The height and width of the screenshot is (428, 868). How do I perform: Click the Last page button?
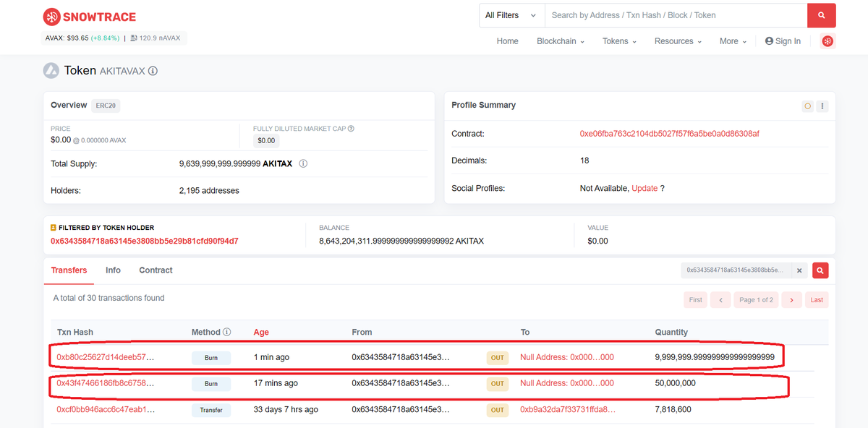coord(817,300)
